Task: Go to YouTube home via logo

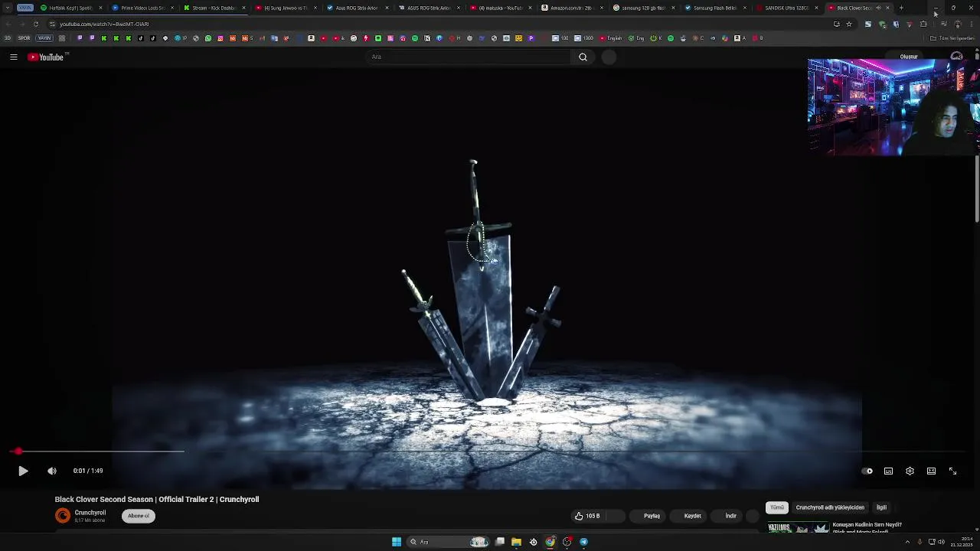Action: [x=46, y=57]
